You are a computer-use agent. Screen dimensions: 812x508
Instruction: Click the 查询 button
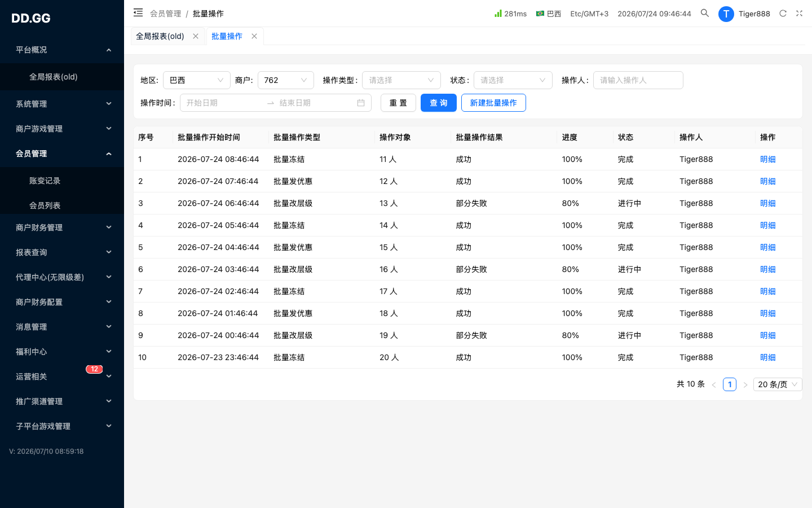[x=439, y=103]
